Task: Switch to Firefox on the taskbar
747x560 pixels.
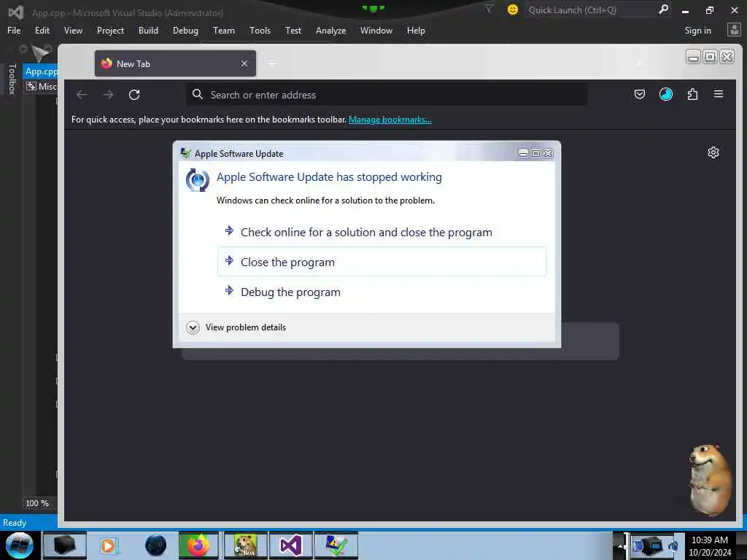Action: [198, 545]
